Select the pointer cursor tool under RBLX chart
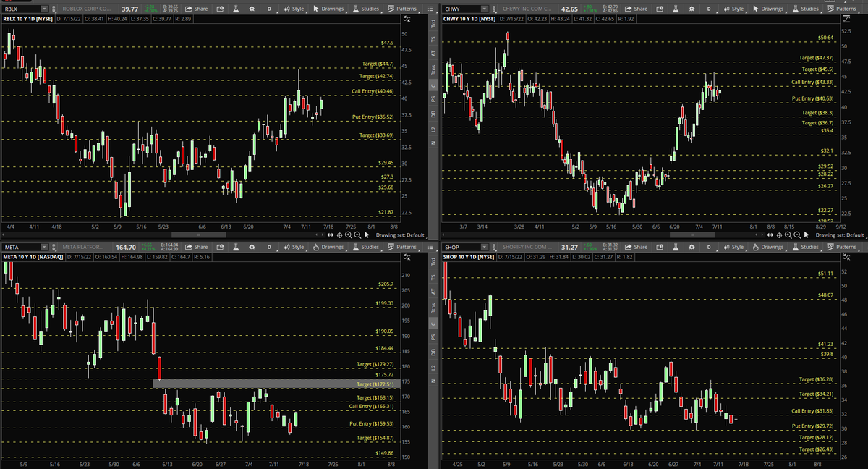Image resolution: width=868 pixels, height=469 pixels. tap(367, 235)
